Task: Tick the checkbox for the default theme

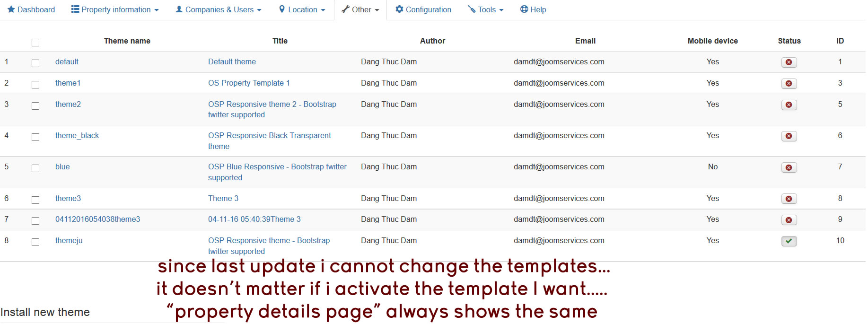Action: (x=35, y=63)
